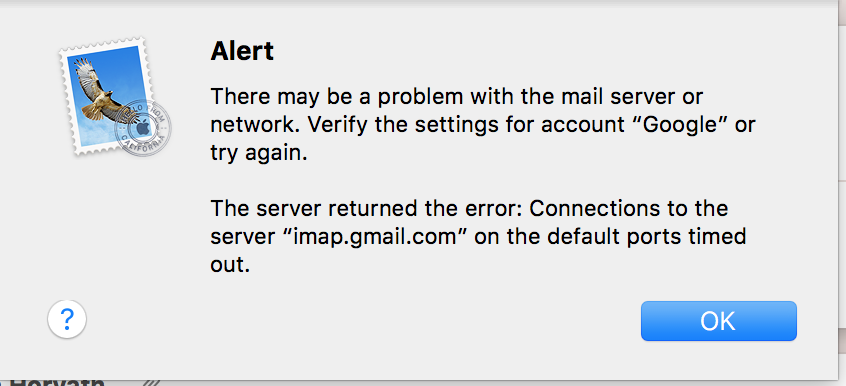This screenshot has width=846, height=386.
Task: Click the "Alert" heading text
Action: coord(242,51)
